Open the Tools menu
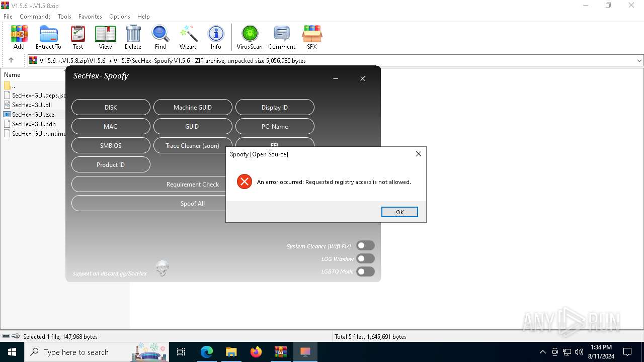644x362 pixels. [x=64, y=17]
